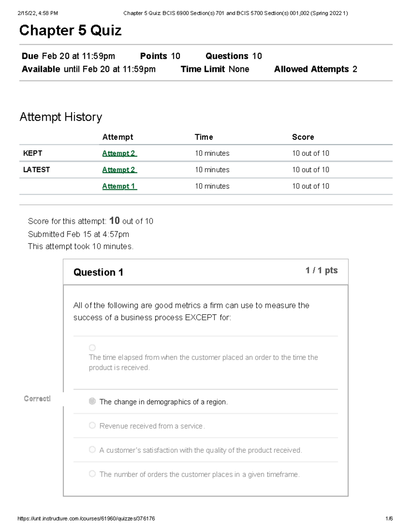
Task: Select the customer satisfaction answer option
Action: tap(92, 449)
